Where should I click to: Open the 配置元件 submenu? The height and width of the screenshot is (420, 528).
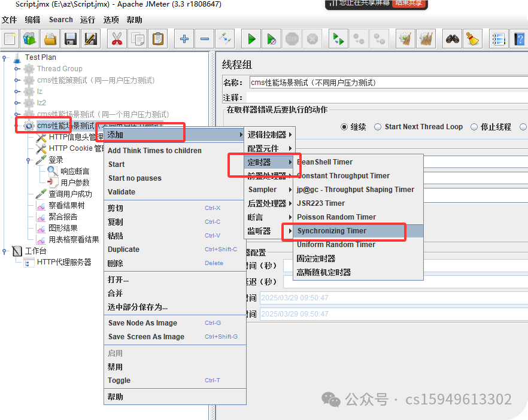269,148
